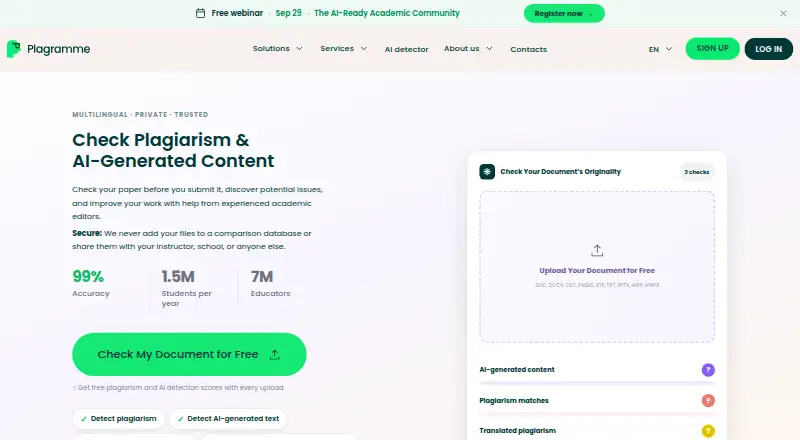Click the Plagiarism matches progress bar

coord(597,413)
